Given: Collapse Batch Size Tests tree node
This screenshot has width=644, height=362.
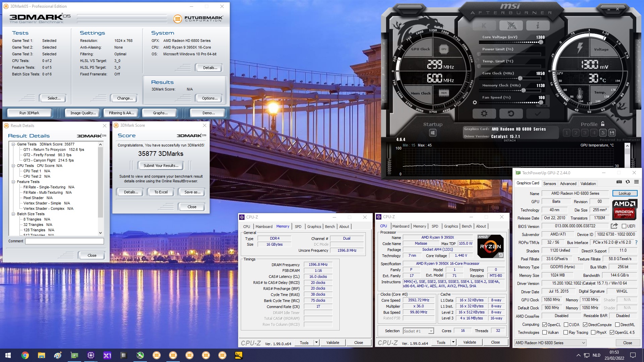Looking at the screenshot, I should tap(13, 214).
